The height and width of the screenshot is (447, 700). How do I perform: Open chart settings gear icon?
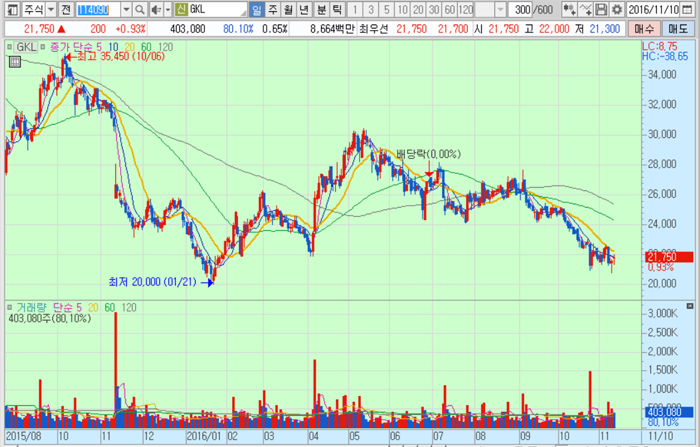[x=617, y=10]
